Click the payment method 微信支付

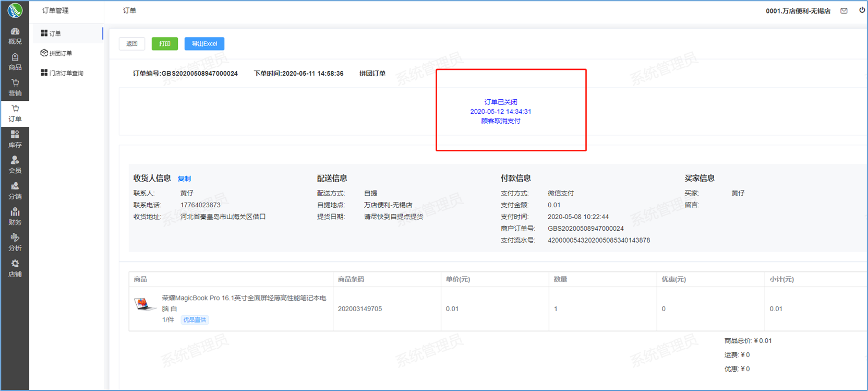tap(561, 193)
